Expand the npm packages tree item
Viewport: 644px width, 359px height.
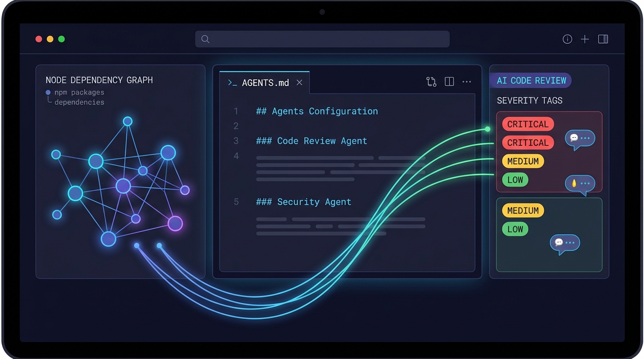click(79, 93)
